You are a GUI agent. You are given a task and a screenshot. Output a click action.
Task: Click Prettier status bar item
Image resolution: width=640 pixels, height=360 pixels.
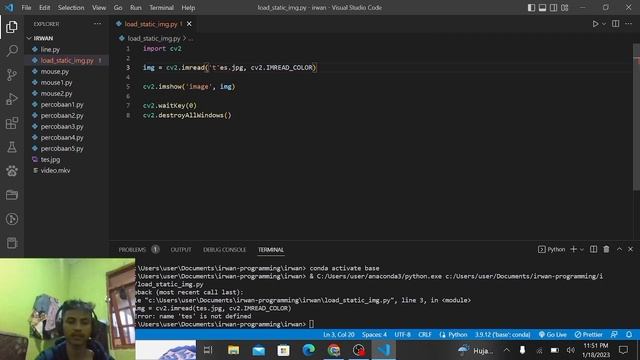(x=589, y=334)
